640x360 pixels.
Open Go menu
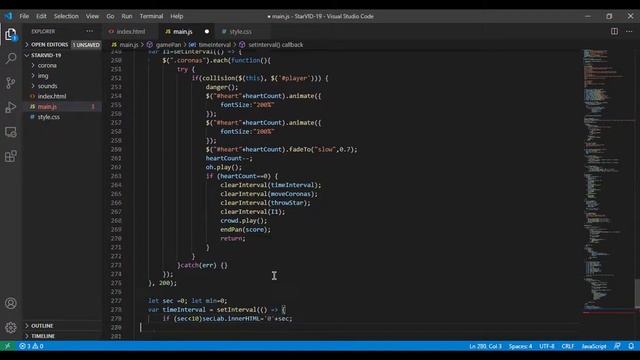(x=110, y=16)
